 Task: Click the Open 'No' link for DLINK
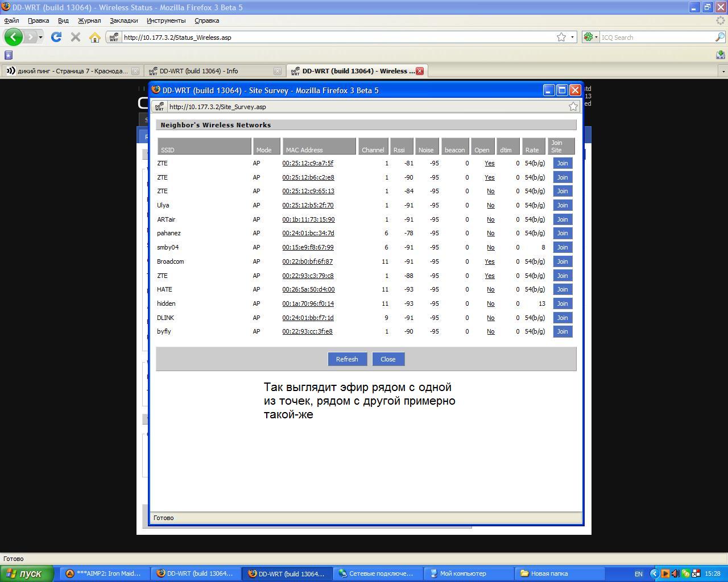[490, 318]
